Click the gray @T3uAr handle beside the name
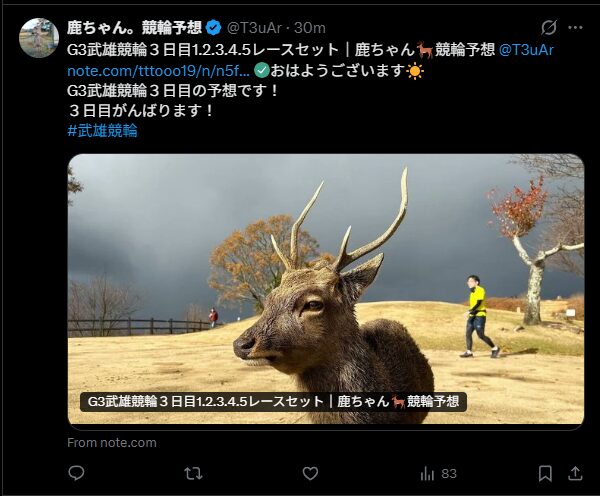Viewport: 600px width, 496px height. tap(254, 28)
